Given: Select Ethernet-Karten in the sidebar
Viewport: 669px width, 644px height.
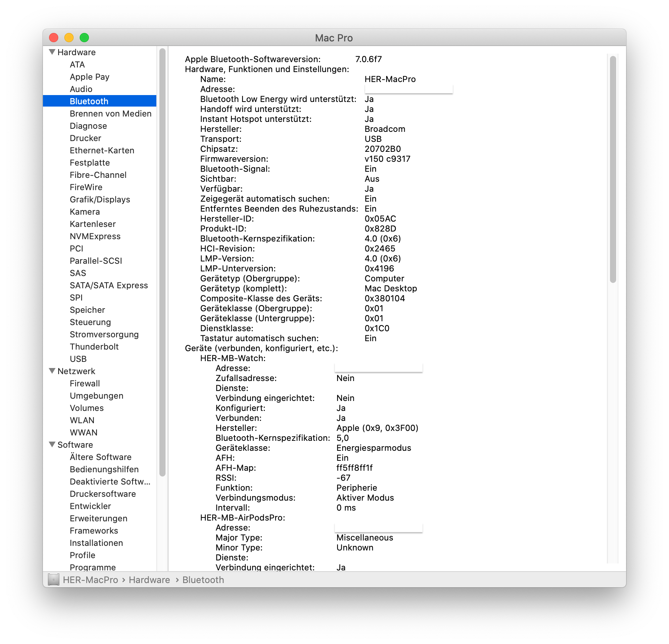Looking at the screenshot, I should pos(102,150).
